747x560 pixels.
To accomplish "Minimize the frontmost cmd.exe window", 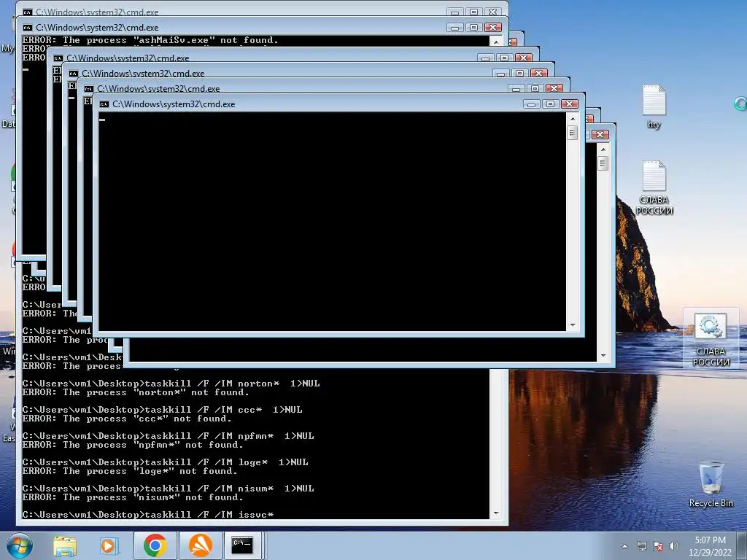I will tap(532, 104).
